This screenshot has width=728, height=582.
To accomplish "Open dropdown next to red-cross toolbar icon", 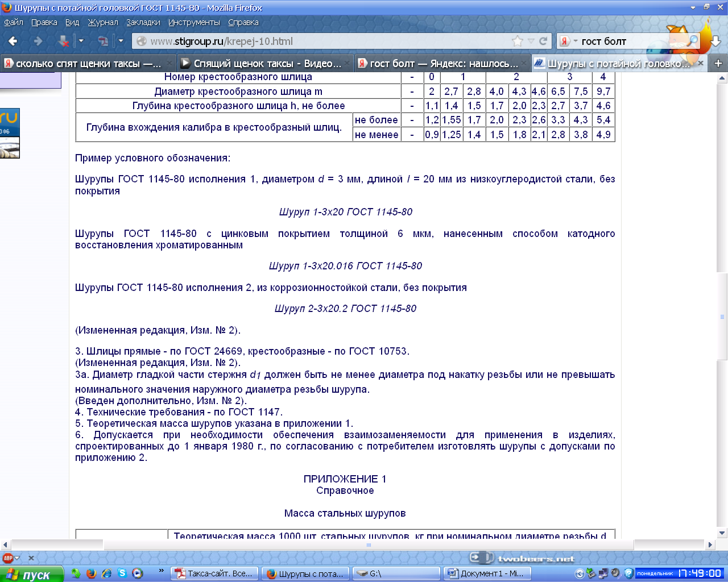I will (x=81, y=41).
